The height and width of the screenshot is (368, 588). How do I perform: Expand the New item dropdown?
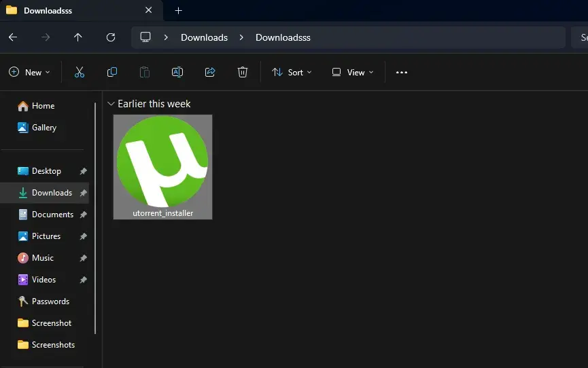[x=29, y=72]
